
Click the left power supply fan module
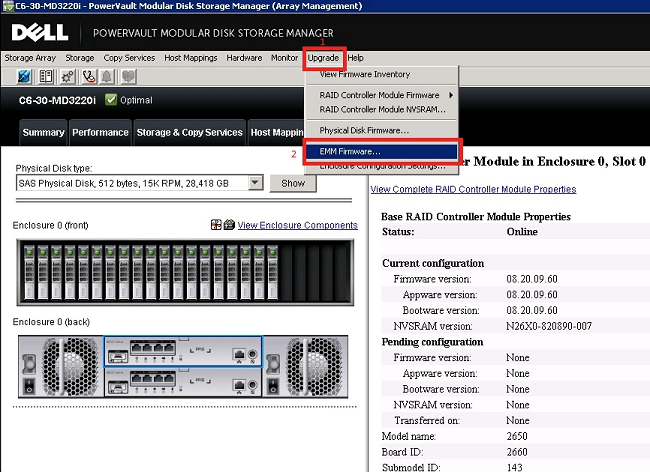click(70, 366)
